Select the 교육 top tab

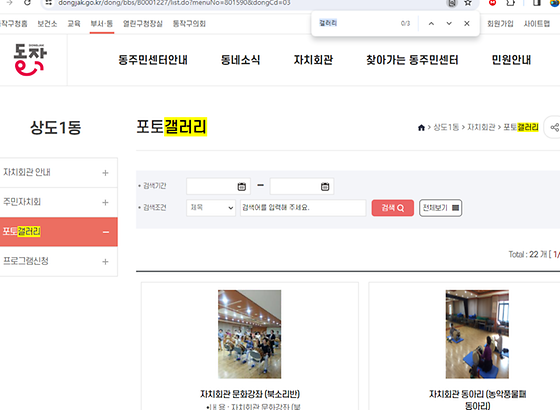74,24
